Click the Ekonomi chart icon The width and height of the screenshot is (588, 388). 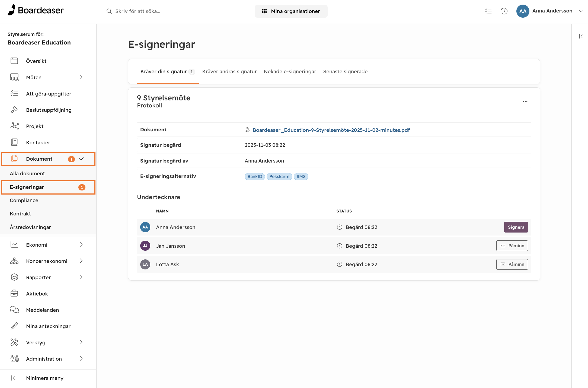(14, 244)
